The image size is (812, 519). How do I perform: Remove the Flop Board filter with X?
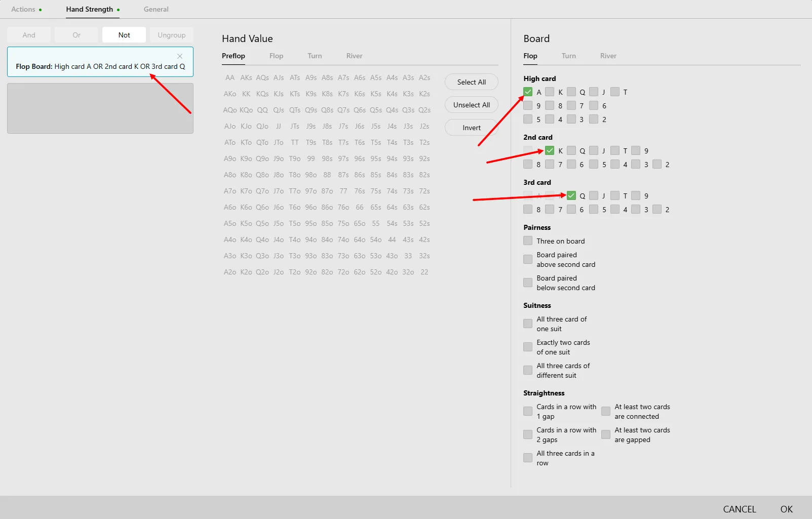click(180, 56)
